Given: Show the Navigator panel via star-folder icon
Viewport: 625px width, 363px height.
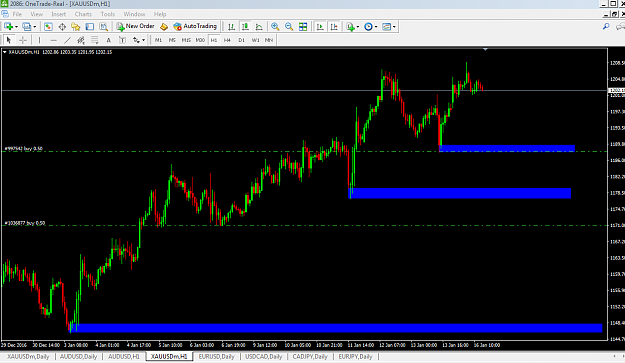Looking at the screenshot, I should coord(76,27).
